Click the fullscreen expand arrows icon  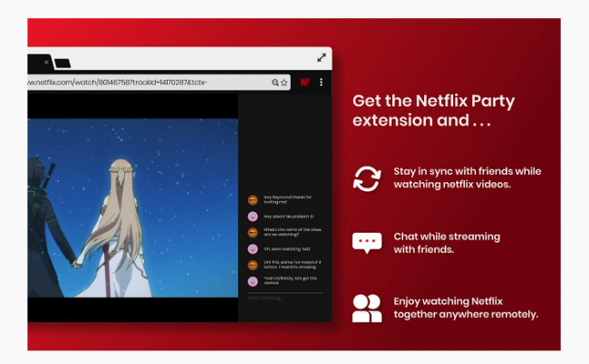click(321, 57)
